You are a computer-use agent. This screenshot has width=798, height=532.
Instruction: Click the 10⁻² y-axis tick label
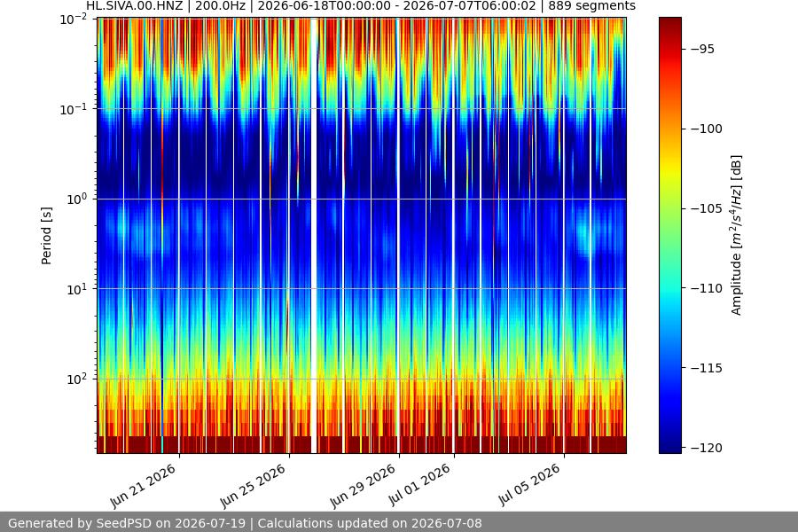coord(74,20)
